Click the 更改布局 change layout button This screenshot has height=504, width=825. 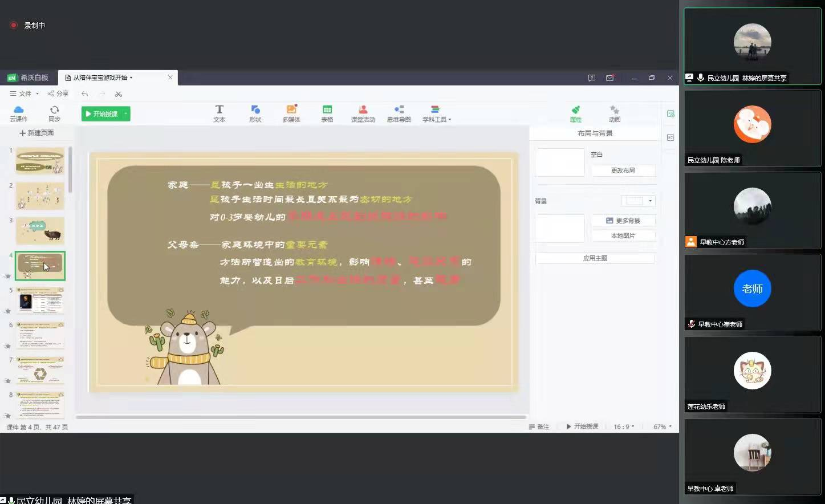(x=623, y=170)
